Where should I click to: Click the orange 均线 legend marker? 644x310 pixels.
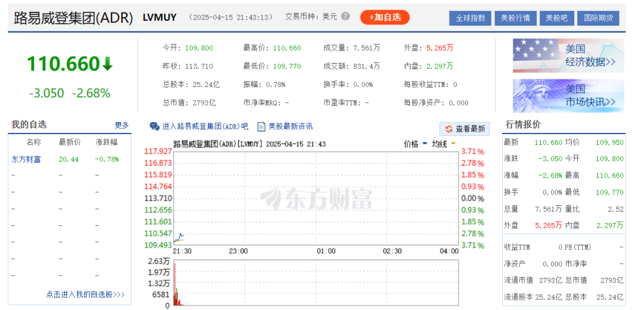tap(453, 144)
